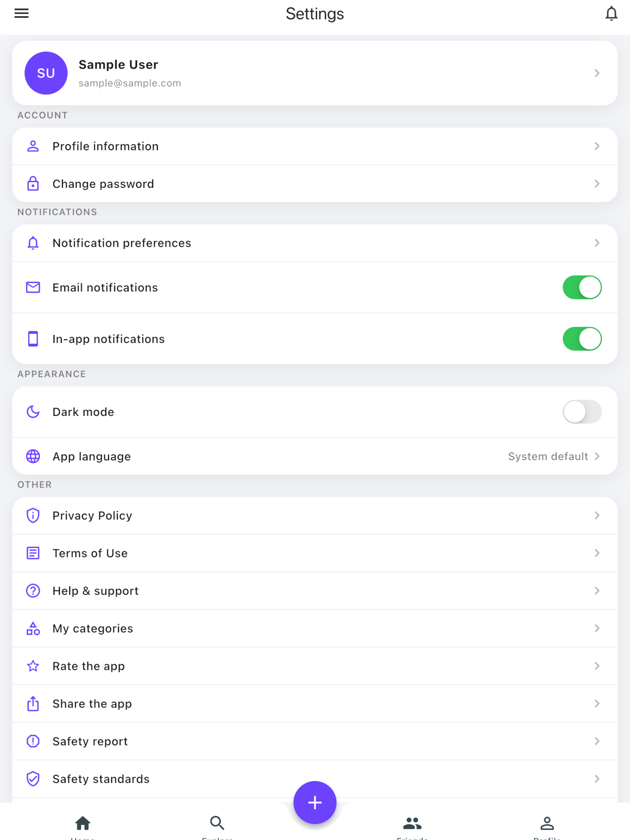The image size is (630, 840).
Task: Tap the star icon for Rate the app
Action: [33, 666]
